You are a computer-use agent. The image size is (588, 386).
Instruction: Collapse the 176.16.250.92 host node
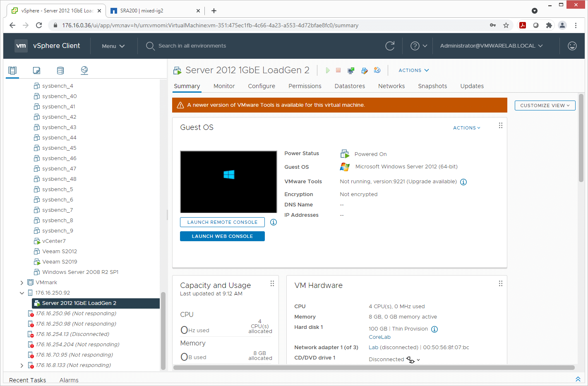[x=22, y=293]
